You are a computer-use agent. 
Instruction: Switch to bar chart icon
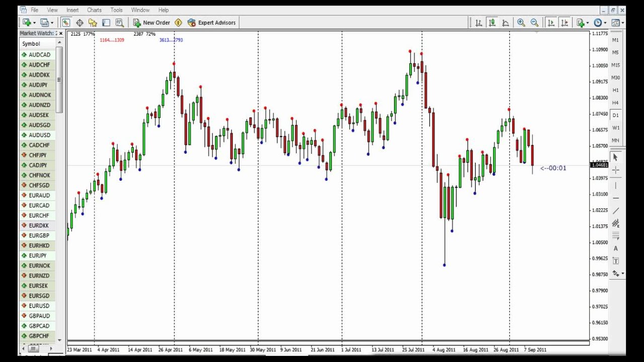pos(478,23)
